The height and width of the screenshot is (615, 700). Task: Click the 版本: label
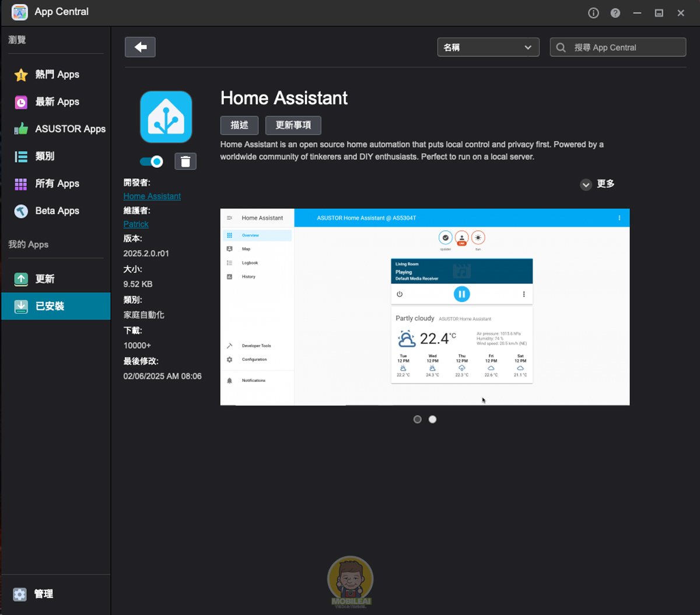click(x=133, y=238)
